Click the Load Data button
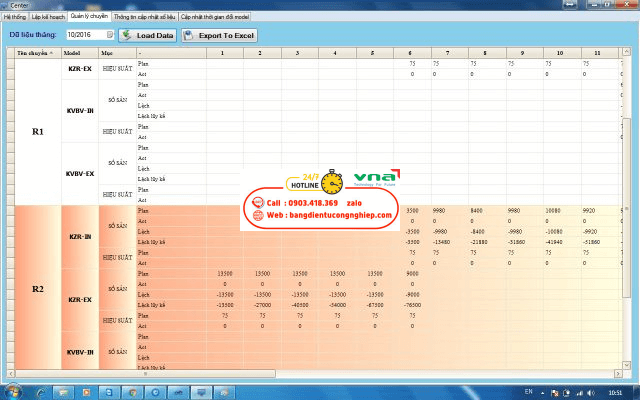Viewport: 640px width, 400px height. click(148, 35)
